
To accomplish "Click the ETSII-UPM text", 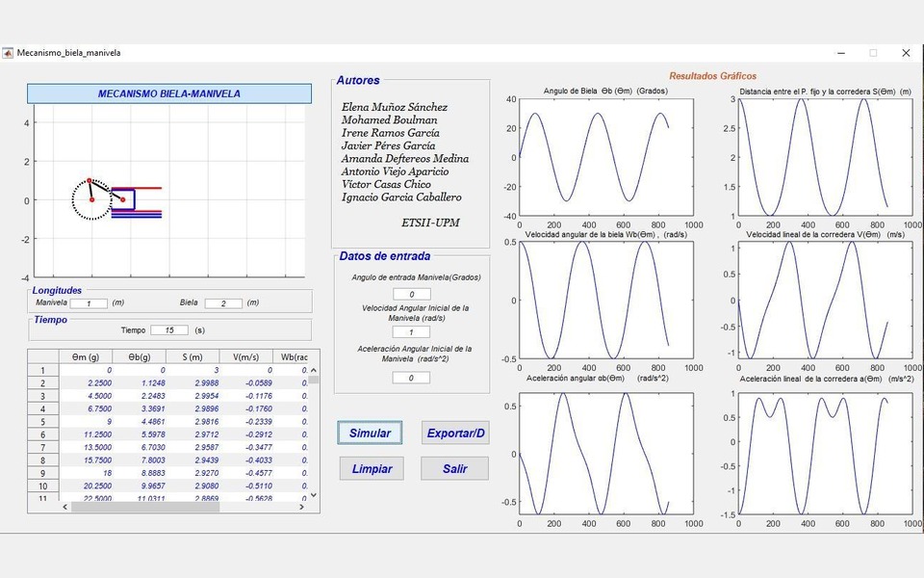I will point(430,223).
